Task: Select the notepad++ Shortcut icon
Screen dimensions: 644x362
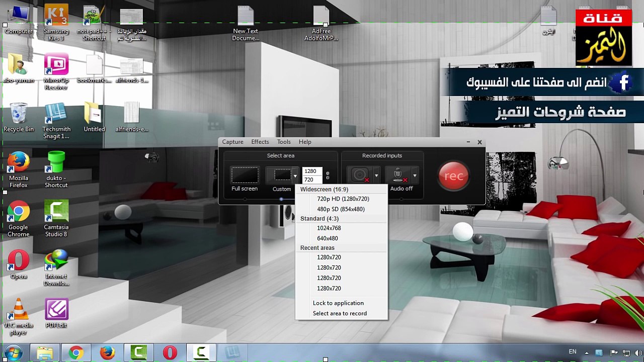Action: coord(94,23)
